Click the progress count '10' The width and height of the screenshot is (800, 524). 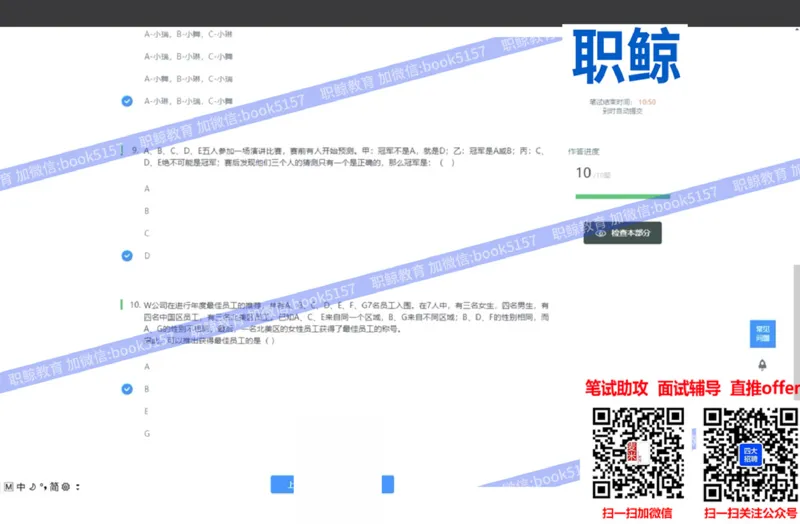click(583, 173)
